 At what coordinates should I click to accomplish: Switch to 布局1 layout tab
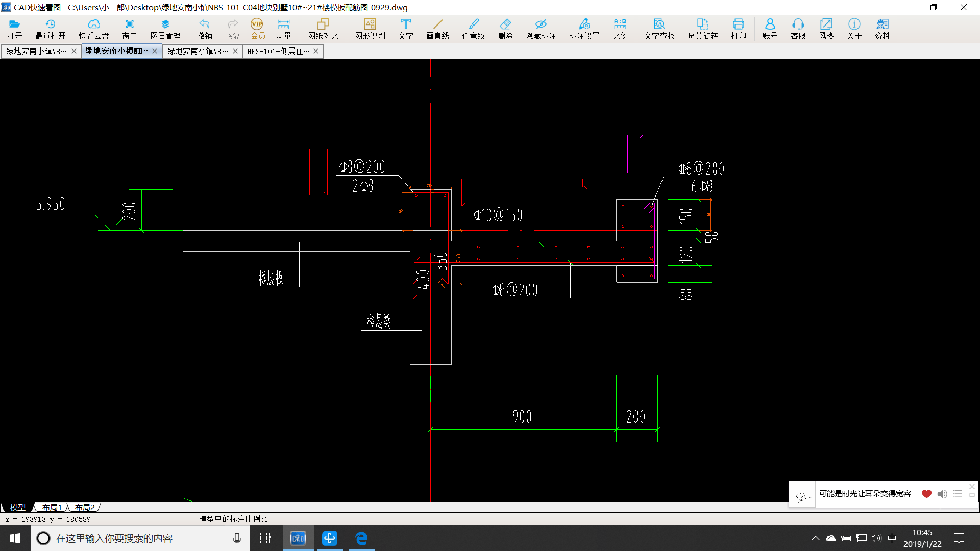tap(52, 507)
